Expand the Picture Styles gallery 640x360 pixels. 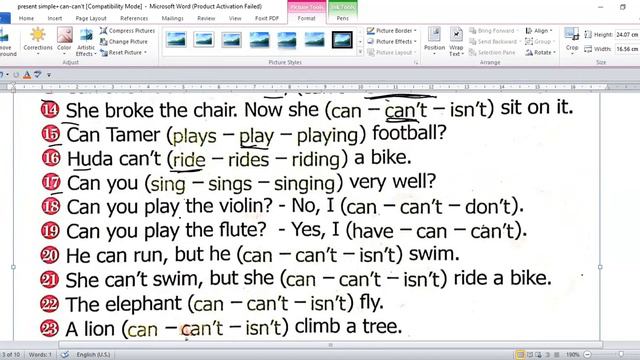coord(360,52)
